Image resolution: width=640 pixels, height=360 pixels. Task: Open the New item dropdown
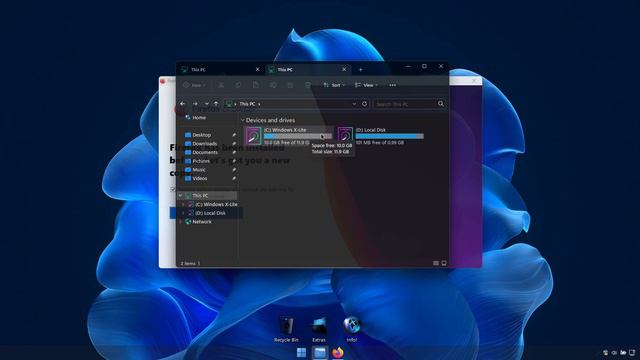tap(194, 85)
